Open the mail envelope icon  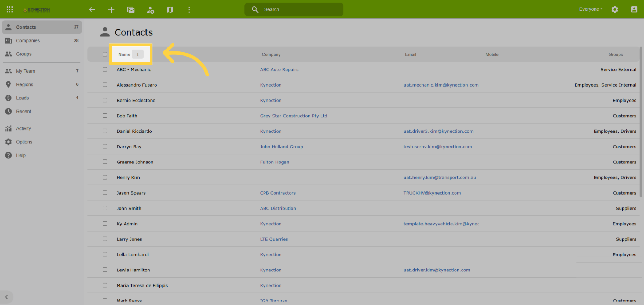[x=131, y=10]
